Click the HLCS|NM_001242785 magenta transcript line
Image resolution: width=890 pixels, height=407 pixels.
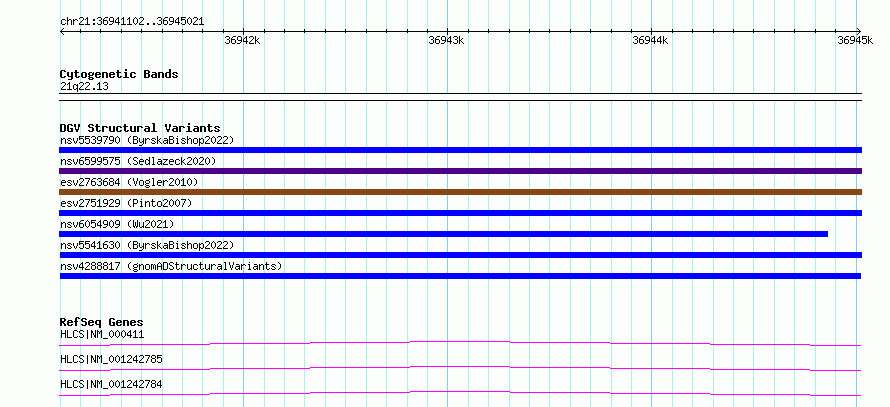[460, 368]
